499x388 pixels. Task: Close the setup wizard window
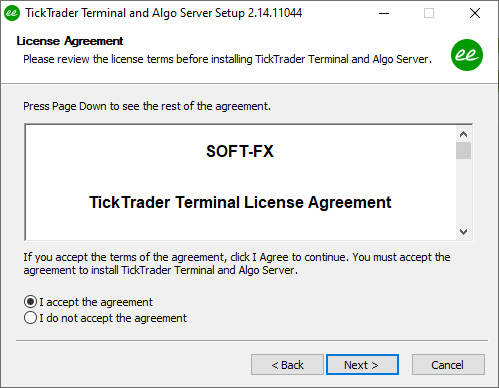click(475, 13)
